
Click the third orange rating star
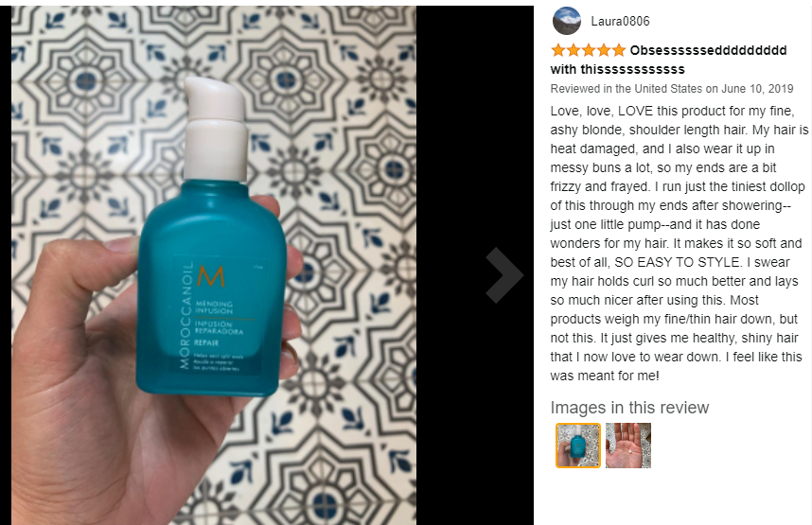[x=589, y=50]
